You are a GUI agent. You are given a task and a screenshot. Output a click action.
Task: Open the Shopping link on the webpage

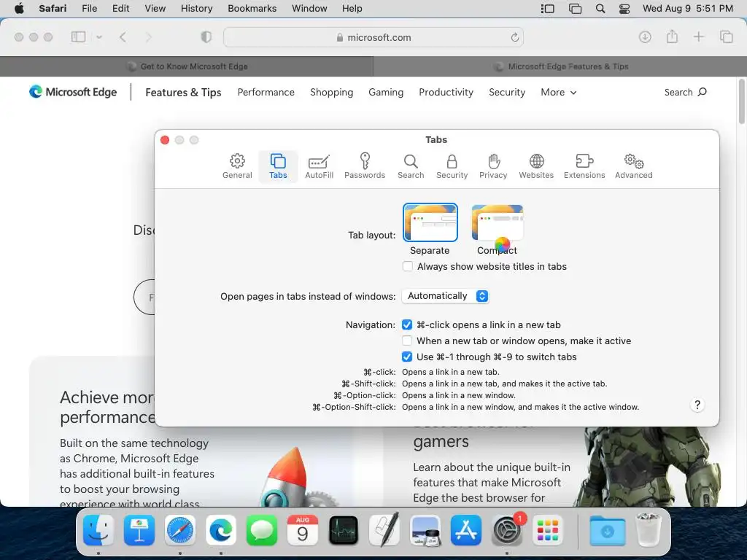[x=332, y=93]
